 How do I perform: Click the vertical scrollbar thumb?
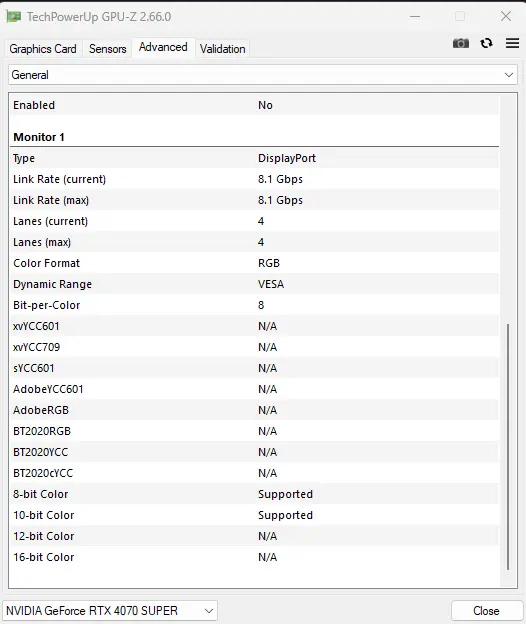click(x=508, y=447)
